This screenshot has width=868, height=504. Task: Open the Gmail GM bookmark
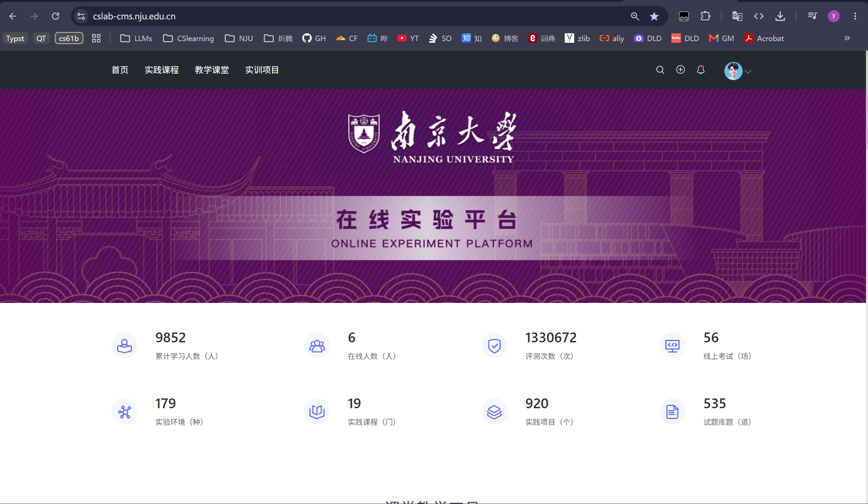pos(721,38)
